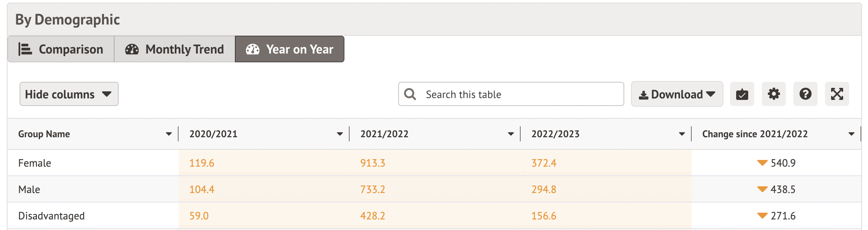This screenshot has height=230, width=868.
Task: Expand table to fullscreen
Action: click(837, 94)
